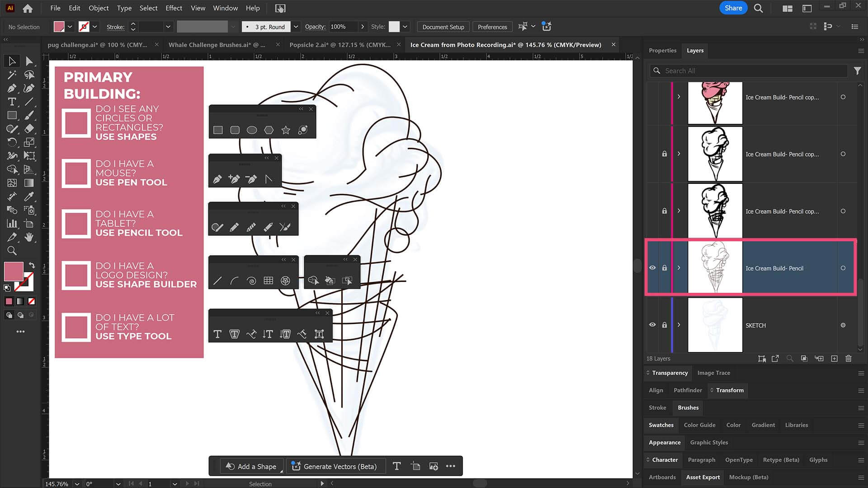Hide the Ice Cream Build- Pencil layer

tap(652, 268)
